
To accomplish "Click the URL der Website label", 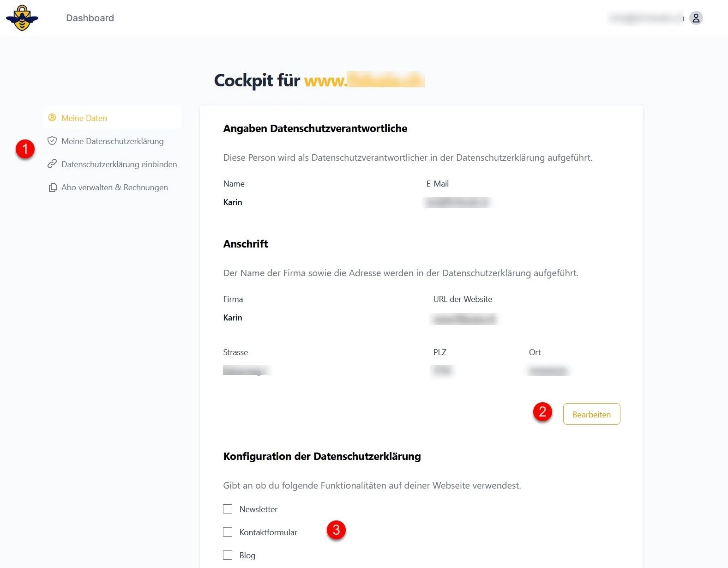I will [463, 299].
